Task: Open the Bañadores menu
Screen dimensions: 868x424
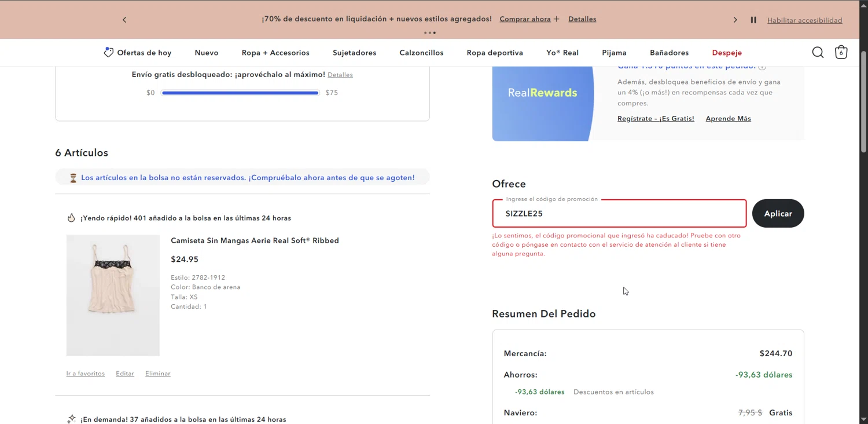Action: [x=669, y=53]
